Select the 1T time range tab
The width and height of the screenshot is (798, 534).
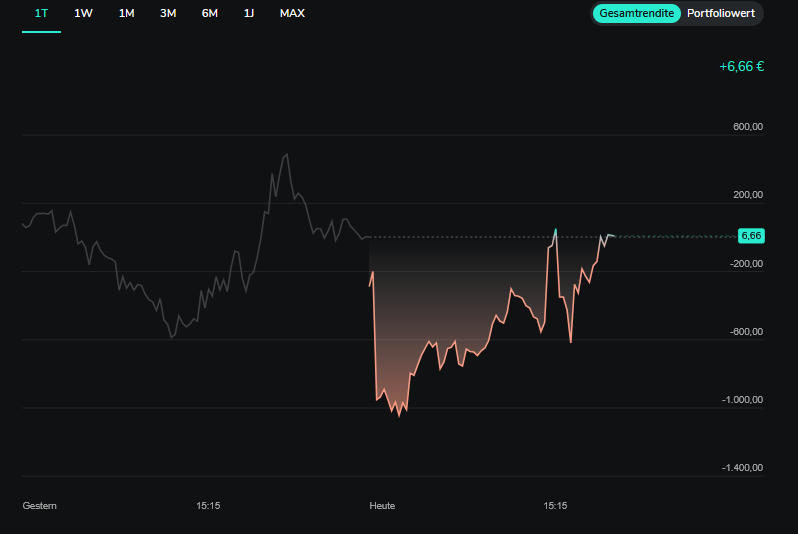(41, 14)
